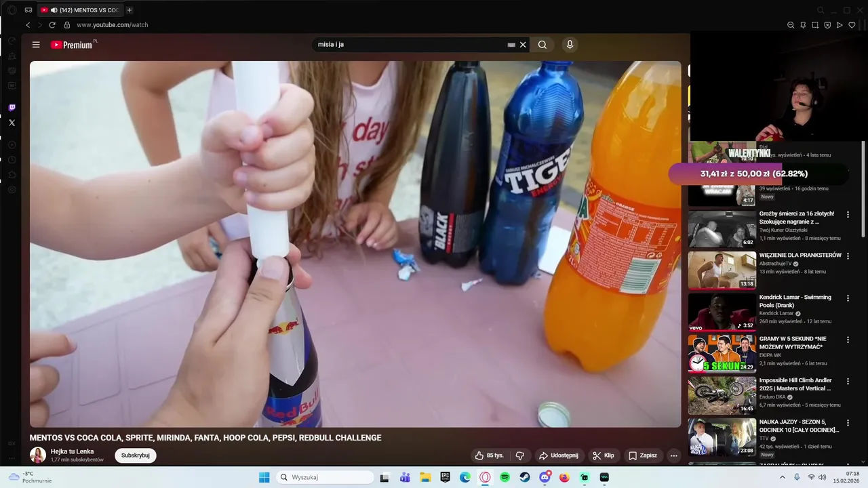Bookmark page with heart icon

pos(852,25)
